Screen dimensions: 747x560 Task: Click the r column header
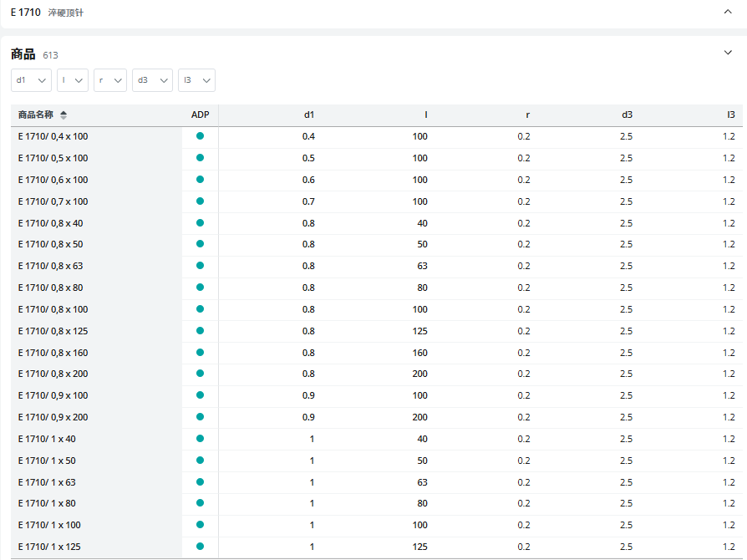click(x=527, y=115)
